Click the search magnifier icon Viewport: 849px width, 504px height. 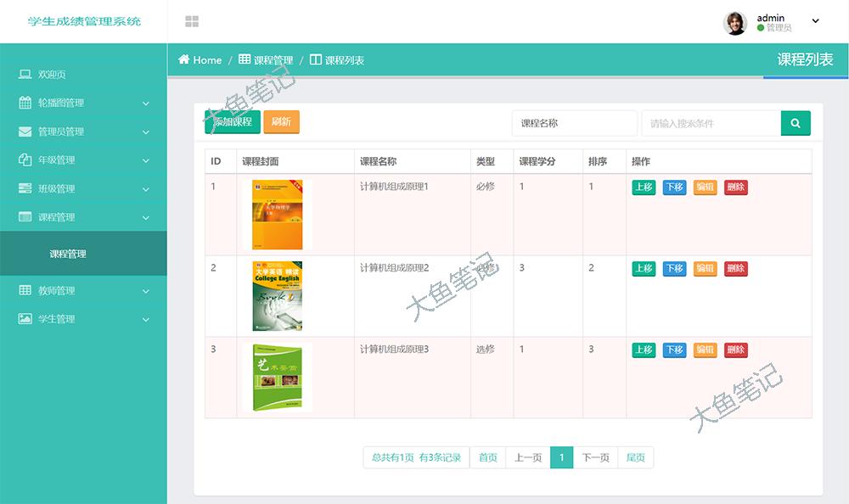pyautogui.click(x=795, y=122)
